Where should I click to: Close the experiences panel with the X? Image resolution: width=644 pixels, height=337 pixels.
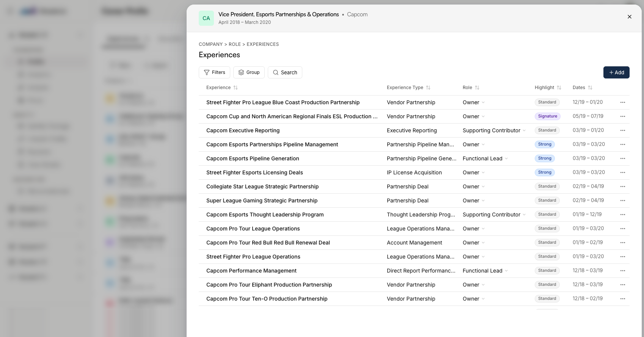[630, 17]
